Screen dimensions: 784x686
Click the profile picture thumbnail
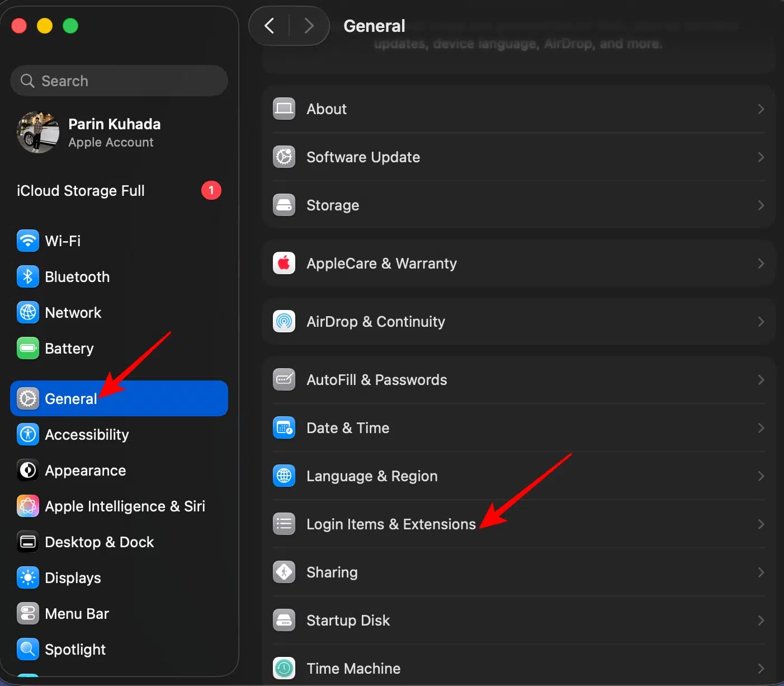click(38, 133)
